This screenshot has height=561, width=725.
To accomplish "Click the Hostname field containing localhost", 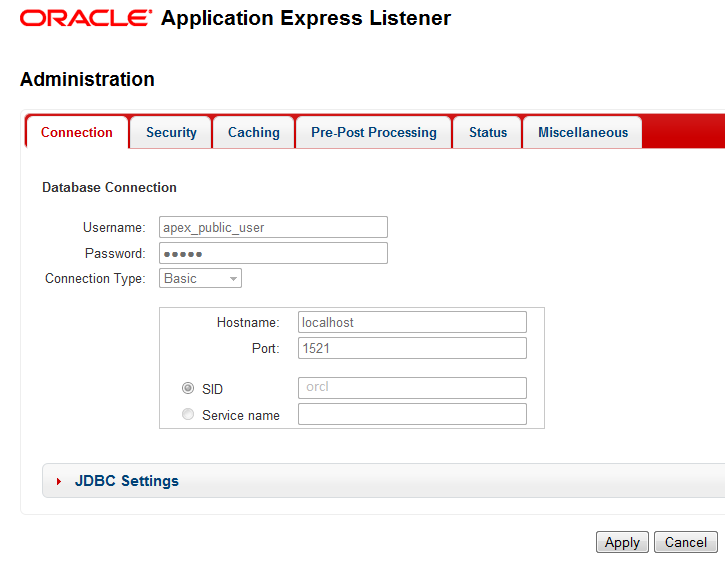I will tap(412, 322).
